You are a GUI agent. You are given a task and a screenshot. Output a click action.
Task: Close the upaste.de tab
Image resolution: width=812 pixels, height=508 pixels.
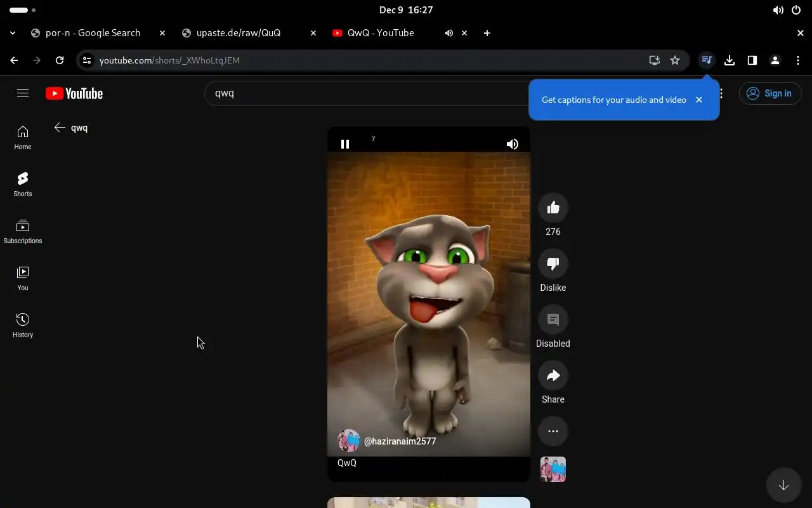pyautogui.click(x=313, y=33)
